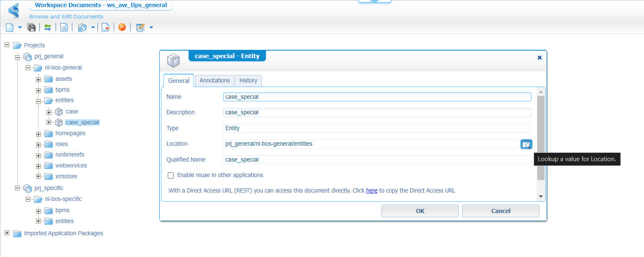Open the History tab

(x=248, y=80)
